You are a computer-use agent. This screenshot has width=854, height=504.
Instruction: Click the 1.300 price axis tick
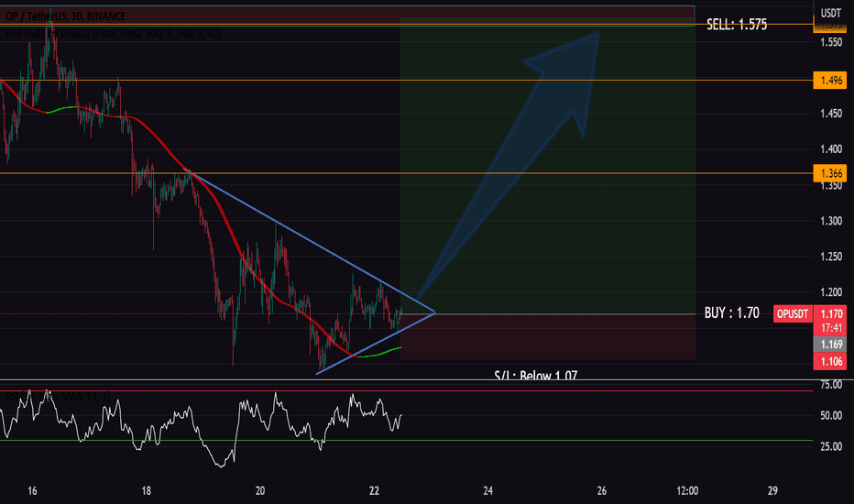(831, 221)
